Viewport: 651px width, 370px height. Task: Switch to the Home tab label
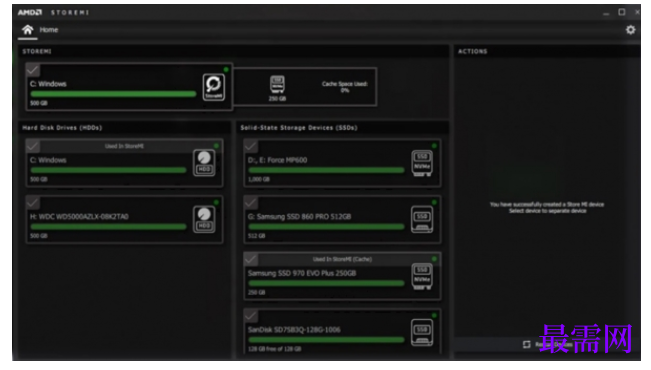coord(49,30)
